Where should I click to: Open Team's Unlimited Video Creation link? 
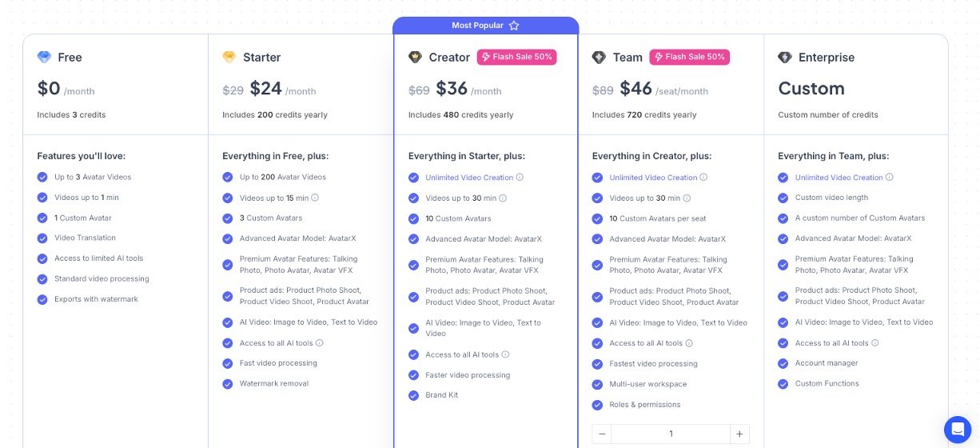[x=653, y=178]
